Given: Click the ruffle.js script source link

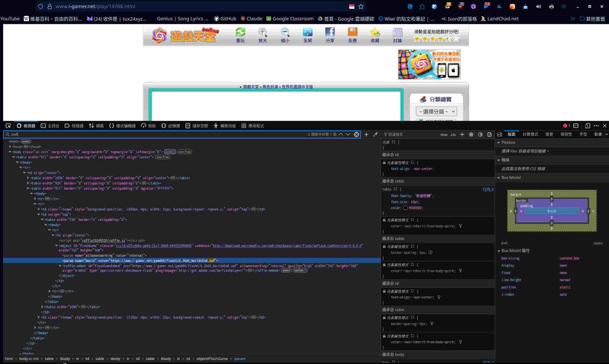Looking at the screenshot, I should 103,241.
